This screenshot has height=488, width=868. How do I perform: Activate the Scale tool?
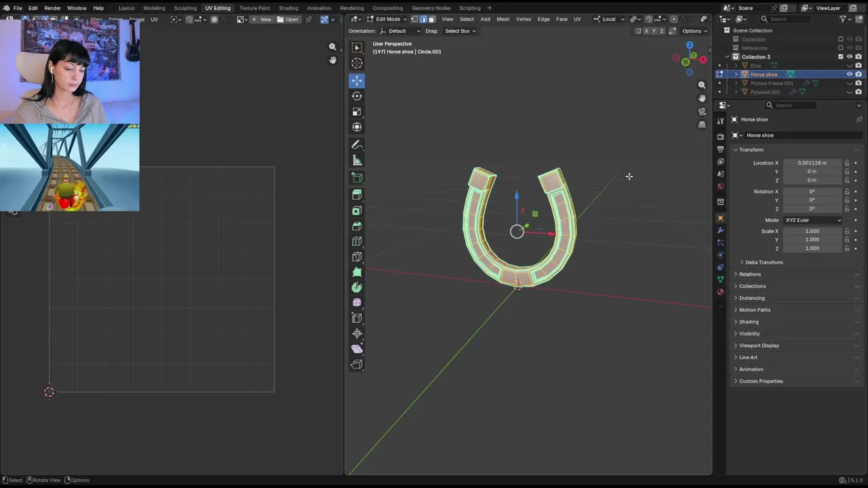click(357, 112)
